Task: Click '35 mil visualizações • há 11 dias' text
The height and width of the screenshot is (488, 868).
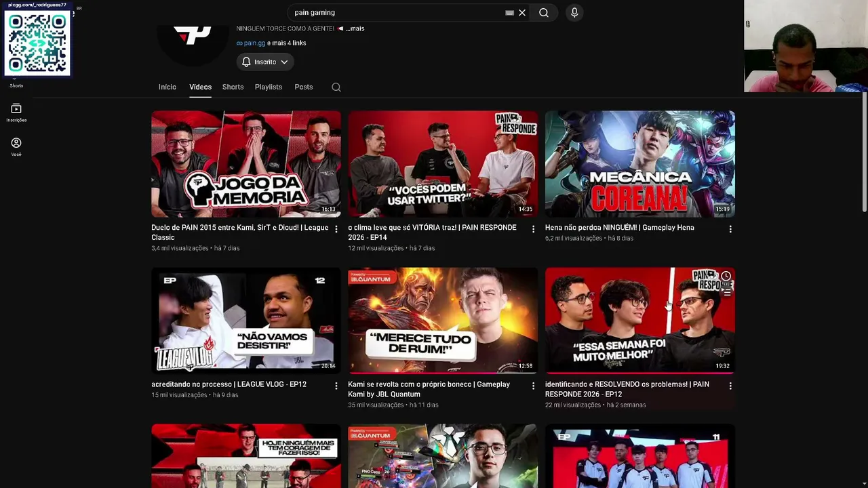Action: 393,405
